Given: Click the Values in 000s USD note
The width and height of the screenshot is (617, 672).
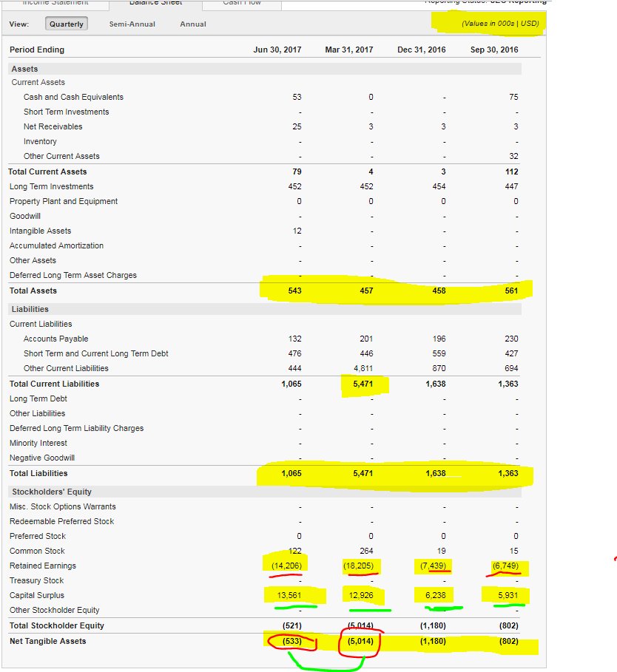Looking at the screenshot, I should tap(500, 23).
